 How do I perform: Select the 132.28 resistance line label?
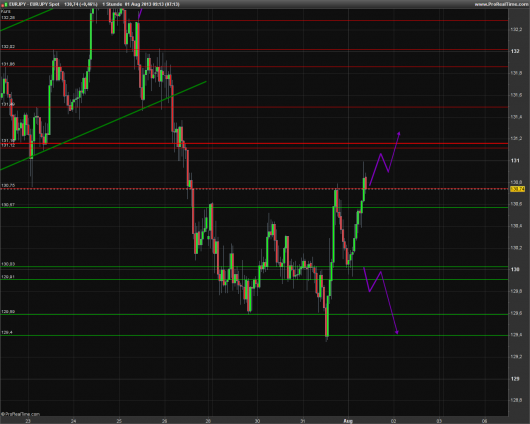click(x=8, y=18)
